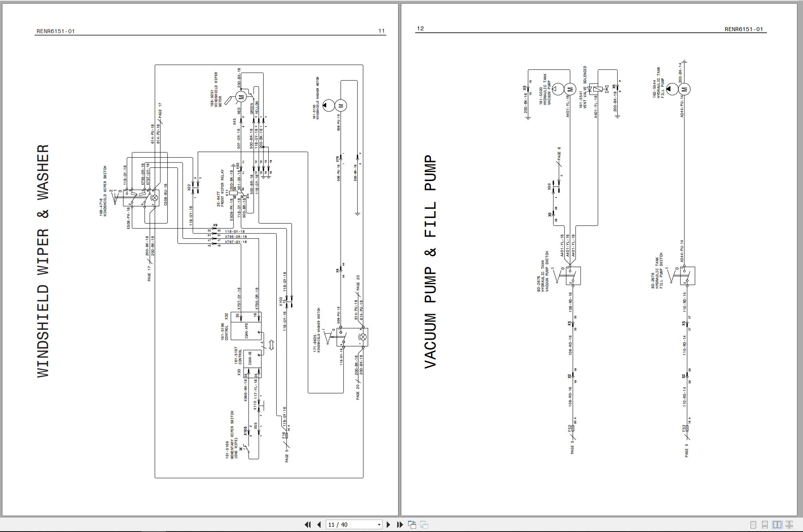This screenshot has height=532, width=803.
Task: Click the hydraulic tank fill pump motor symbol
Action: click(684, 89)
